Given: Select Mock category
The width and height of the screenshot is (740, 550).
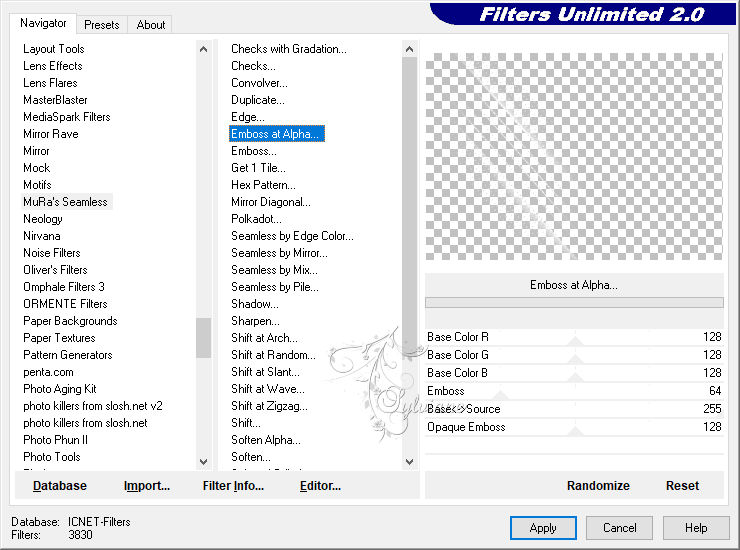Looking at the screenshot, I should point(37,168).
